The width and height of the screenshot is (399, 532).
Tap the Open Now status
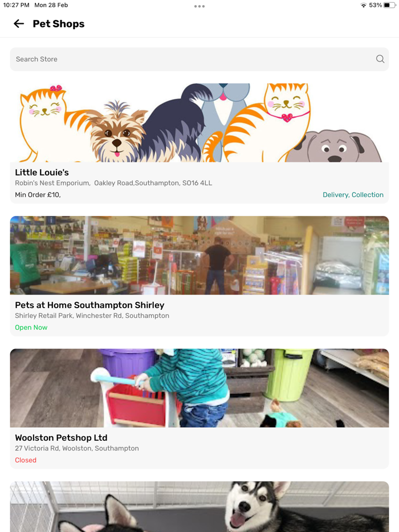tap(31, 328)
